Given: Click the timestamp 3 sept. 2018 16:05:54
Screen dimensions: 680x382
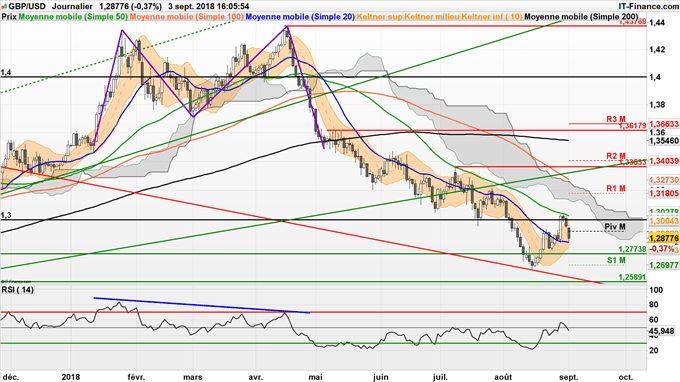Looking at the screenshot, I should pyautogui.click(x=209, y=7).
